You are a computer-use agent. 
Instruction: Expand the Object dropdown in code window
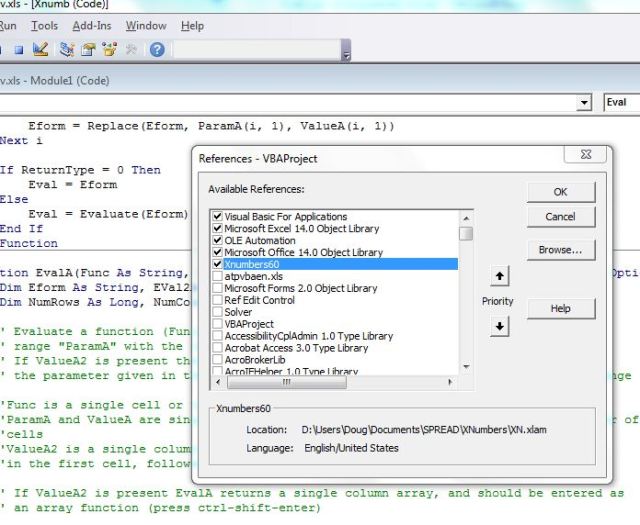coord(584,102)
